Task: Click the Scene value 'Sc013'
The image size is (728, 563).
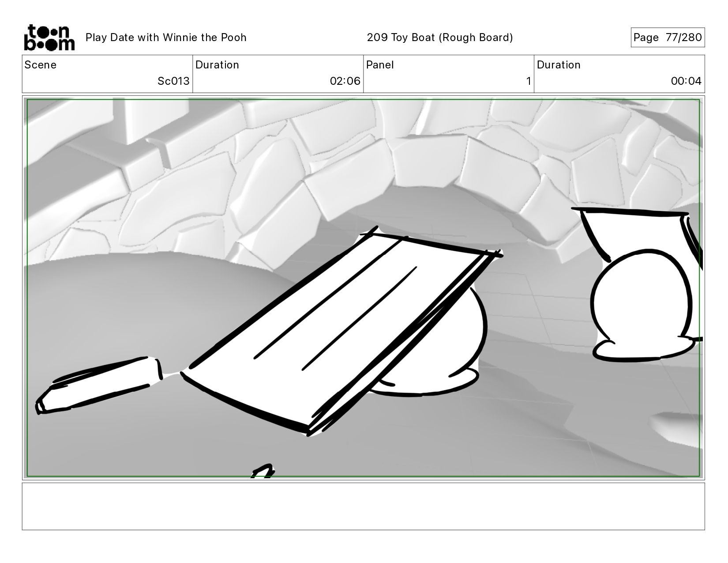Action: pyautogui.click(x=174, y=81)
